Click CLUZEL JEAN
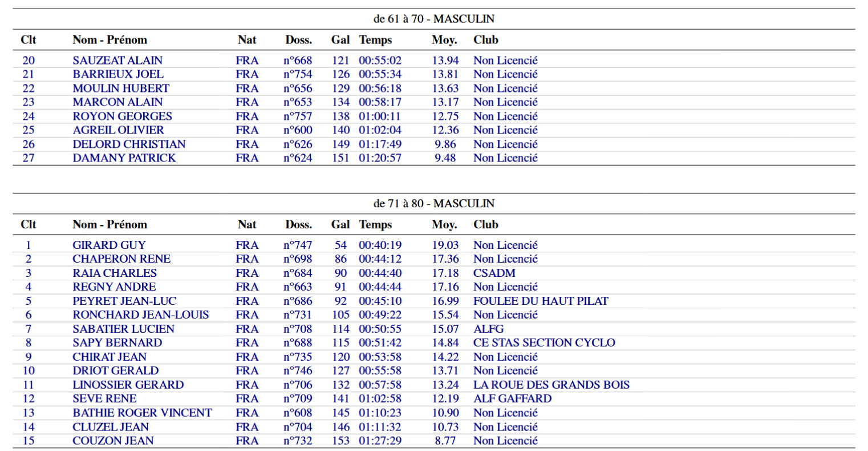Image resolution: width=868 pixels, height=451 pixels. click(111, 428)
